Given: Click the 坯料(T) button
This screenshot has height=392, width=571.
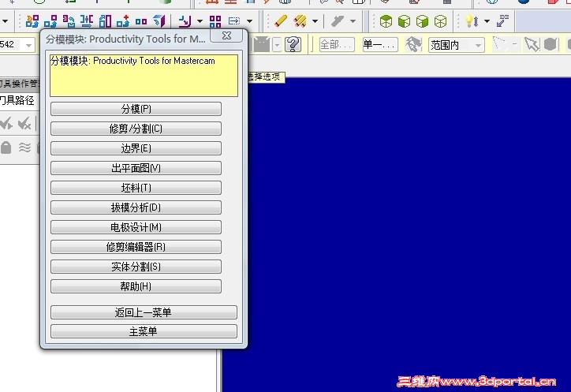Looking at the screenshot, I should pyautogui.click(x=136, y=188).
